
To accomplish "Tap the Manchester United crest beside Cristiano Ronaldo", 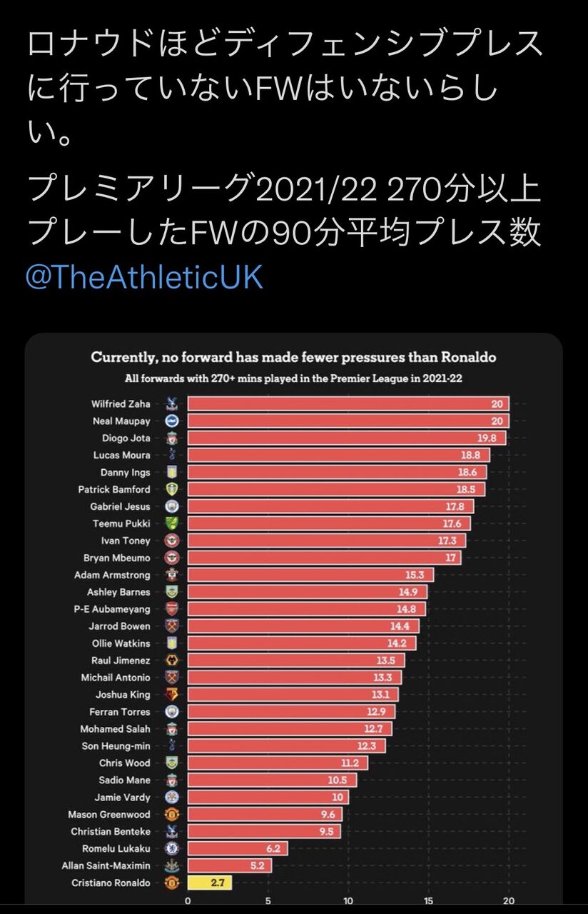I will (x=171, y=883).
